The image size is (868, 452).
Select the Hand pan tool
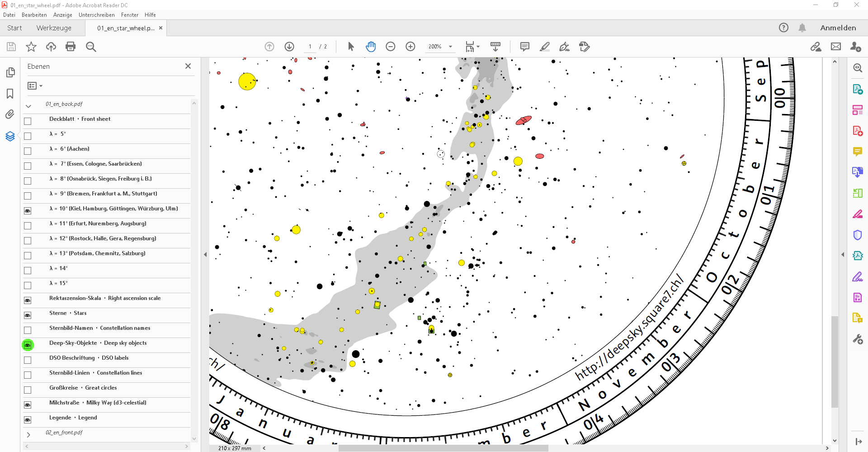click(371, 47)
